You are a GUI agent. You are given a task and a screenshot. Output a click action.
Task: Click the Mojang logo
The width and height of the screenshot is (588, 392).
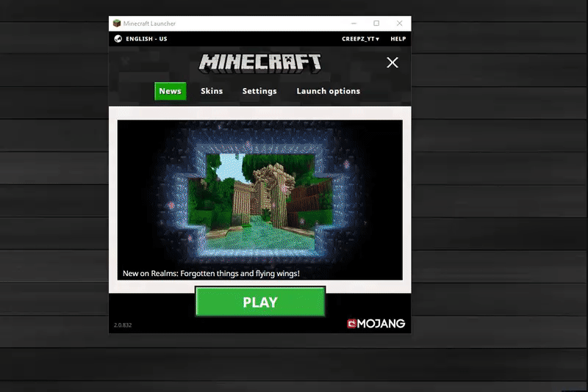376,324
